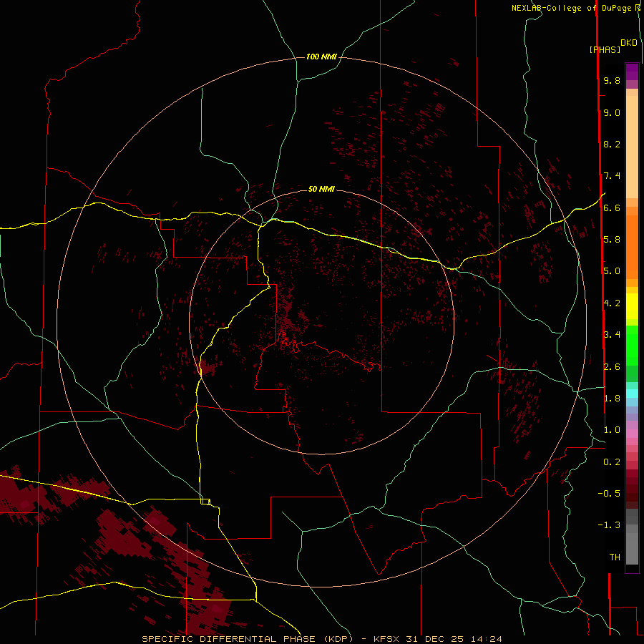644x644 pixels.
Task: Click the 1.0 value on the scale
Action: pos(612,430)
